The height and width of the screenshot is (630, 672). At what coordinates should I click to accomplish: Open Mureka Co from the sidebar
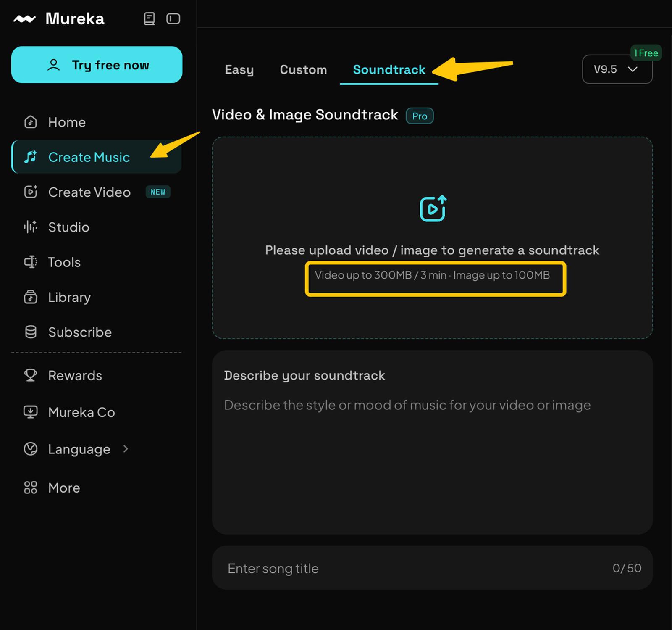pos(97,412)
